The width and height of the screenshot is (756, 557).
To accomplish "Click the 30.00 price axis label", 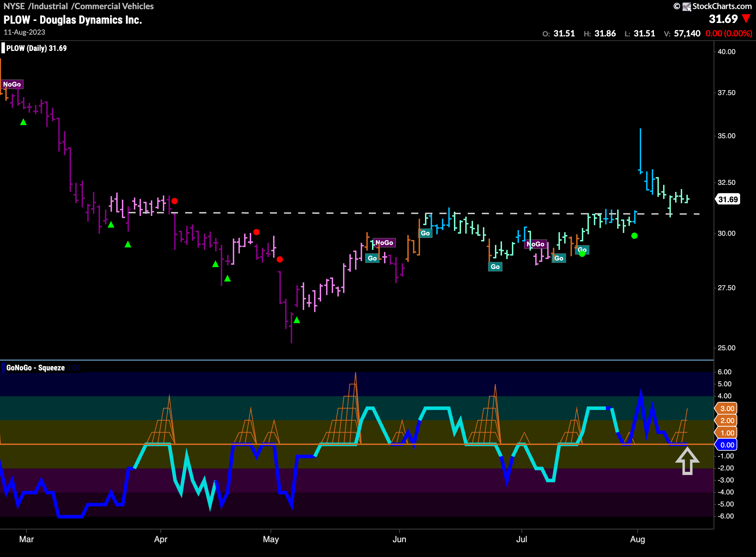I will pos(727,233).
